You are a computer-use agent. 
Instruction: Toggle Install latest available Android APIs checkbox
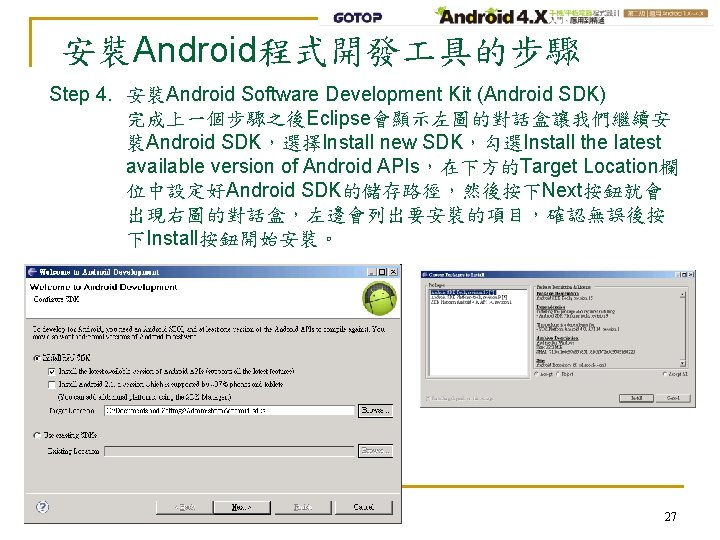click(x=52, y=371)
